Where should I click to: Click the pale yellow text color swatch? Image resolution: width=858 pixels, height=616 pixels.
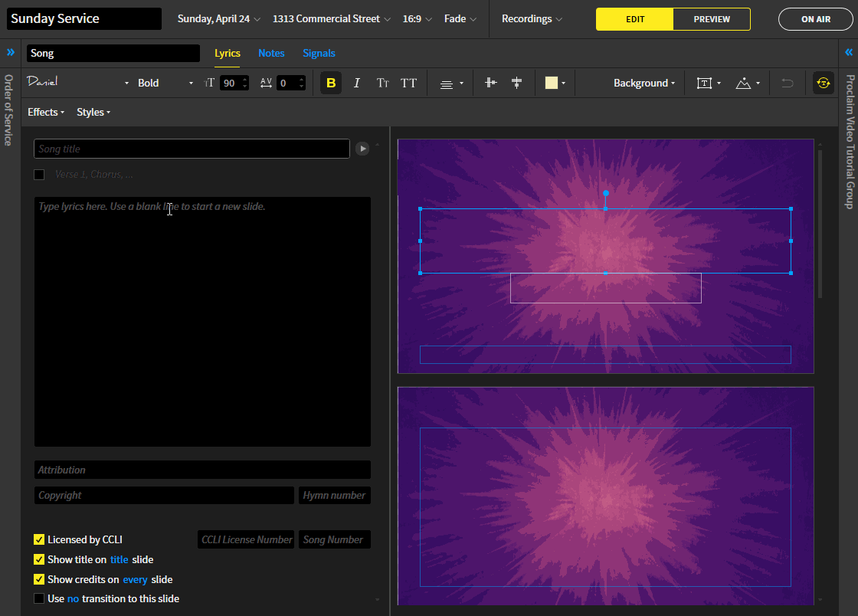point(552,83)
